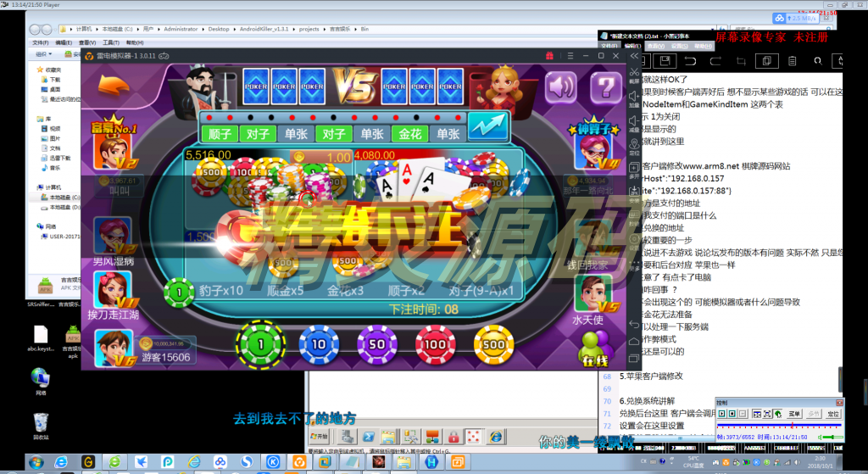Click the Windows Start button
This screenshot has height=474, width=868.
click(x=36, y=462)
